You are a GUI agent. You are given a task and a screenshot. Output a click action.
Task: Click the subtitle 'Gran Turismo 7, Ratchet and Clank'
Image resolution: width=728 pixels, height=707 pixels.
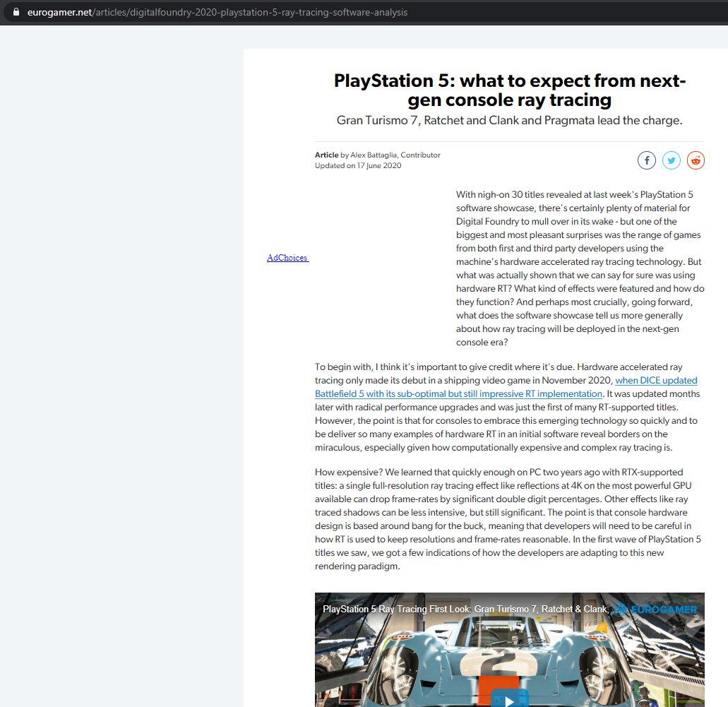pyautogui.click(x=509, y=120)
